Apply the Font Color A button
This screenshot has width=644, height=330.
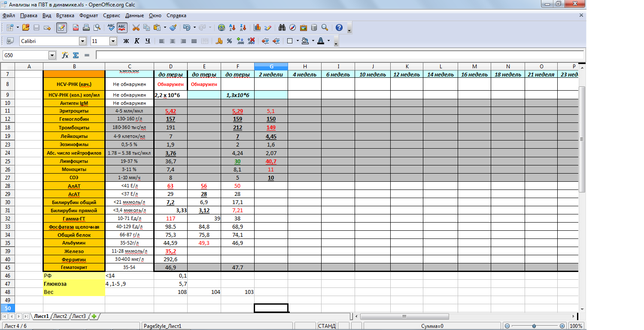coord(321,41)
